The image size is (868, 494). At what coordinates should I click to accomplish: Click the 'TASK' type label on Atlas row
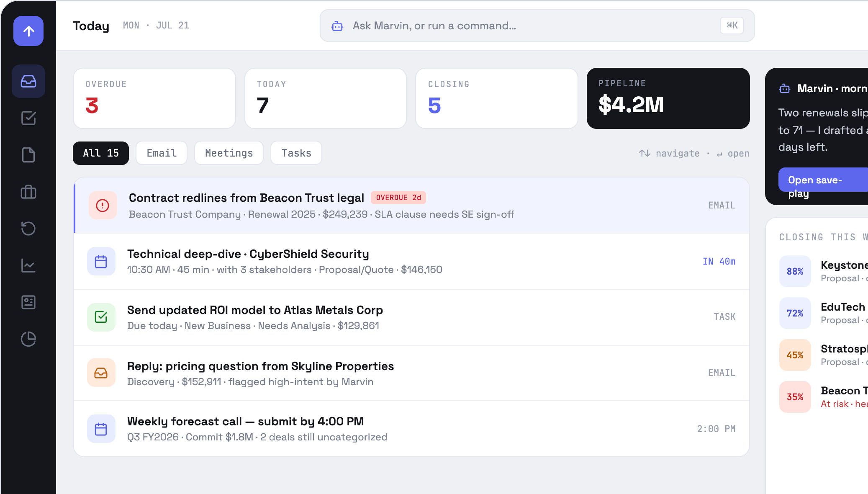(724, 316)
